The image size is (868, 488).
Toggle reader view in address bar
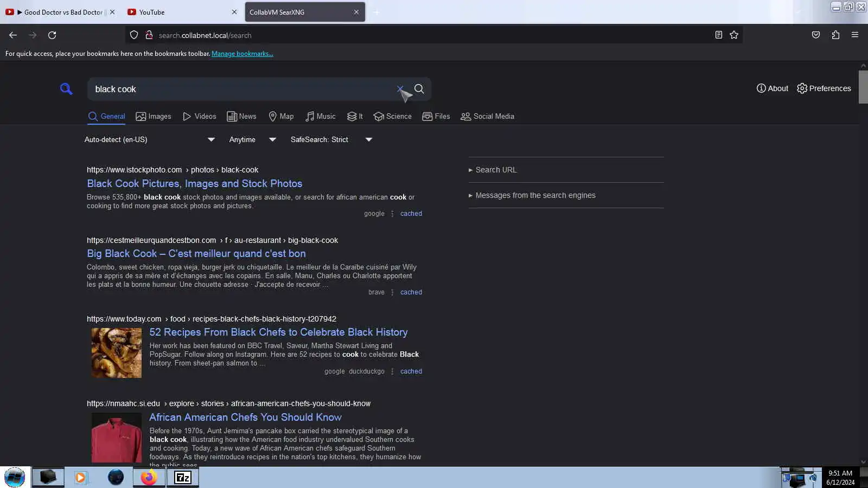coord(718,35)
